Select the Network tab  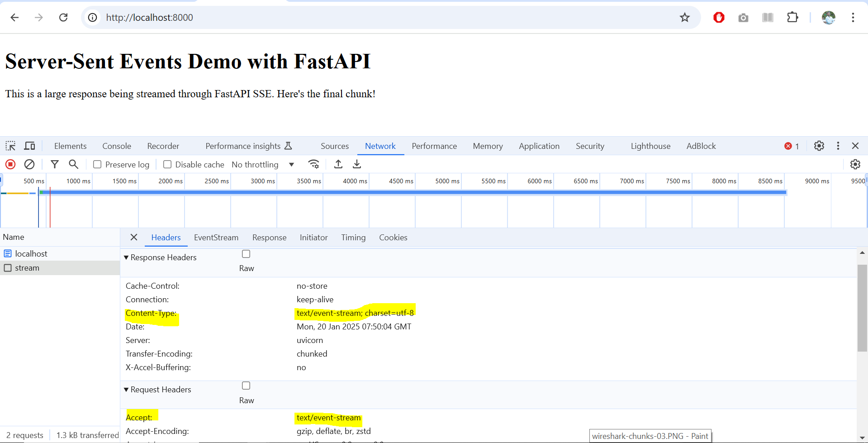[x=380, y=146]
